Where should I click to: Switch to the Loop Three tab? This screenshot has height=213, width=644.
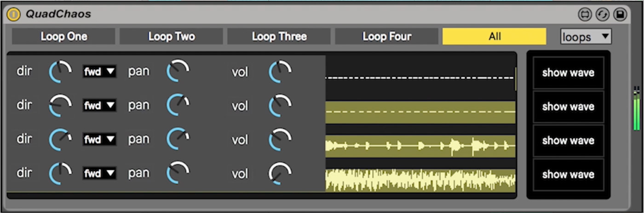pyautogui.click(x=279, y=36)
